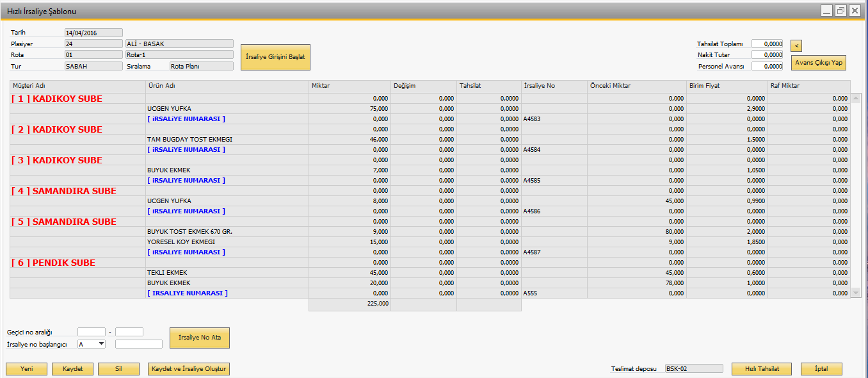Click Kaydet ve İrsaliye Oluştur
This screenshot has width=868, height=378.
(x=188, y=369)
